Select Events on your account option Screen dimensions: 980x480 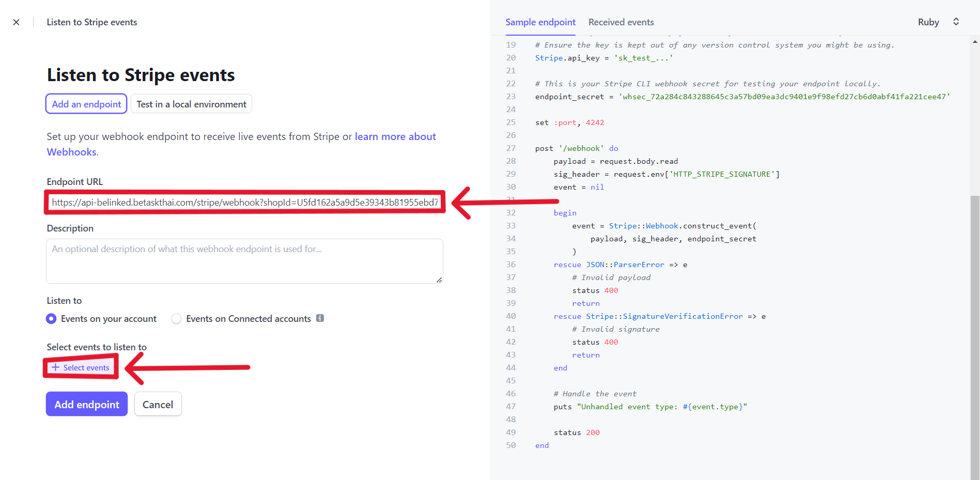51,319
